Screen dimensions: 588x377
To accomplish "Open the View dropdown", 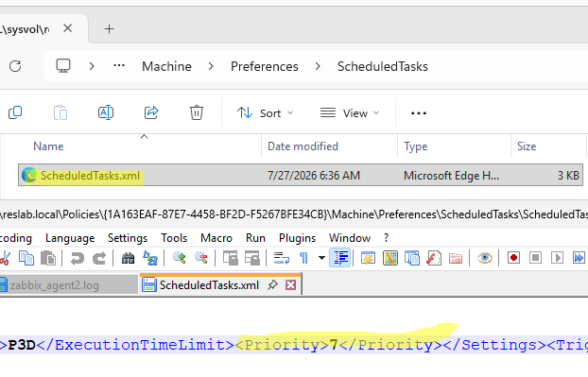I will tap(350, 113).
